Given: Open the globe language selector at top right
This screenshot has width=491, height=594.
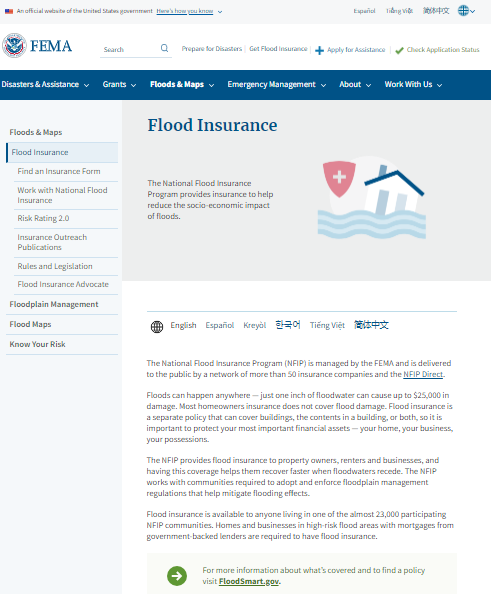Looking at the screenshot, I should pyautogui.click(x=466, y=11).
